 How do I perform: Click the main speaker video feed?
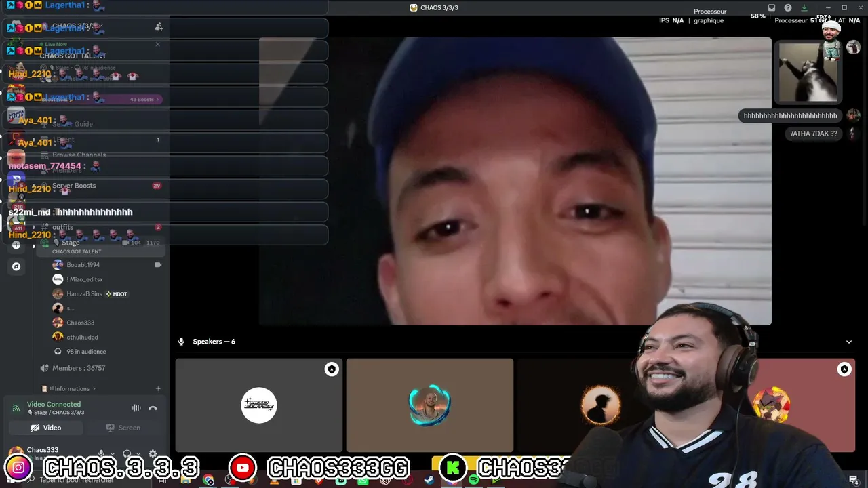(515, 181)
